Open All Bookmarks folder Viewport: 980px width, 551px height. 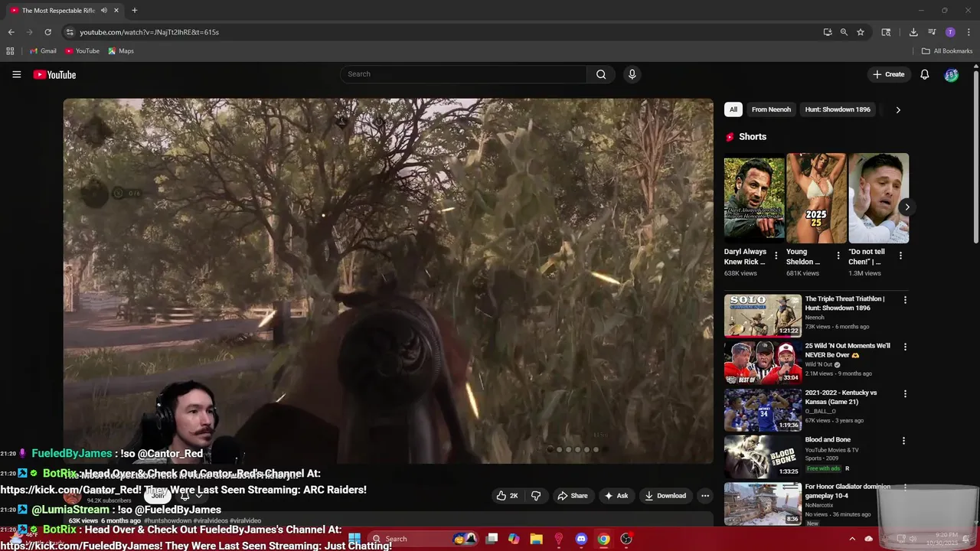pyautogui.click(x=947, y=51)
